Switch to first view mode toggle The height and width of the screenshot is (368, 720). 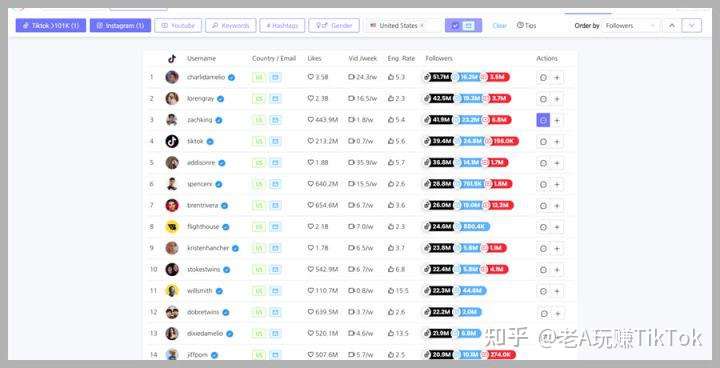[455, 25]
